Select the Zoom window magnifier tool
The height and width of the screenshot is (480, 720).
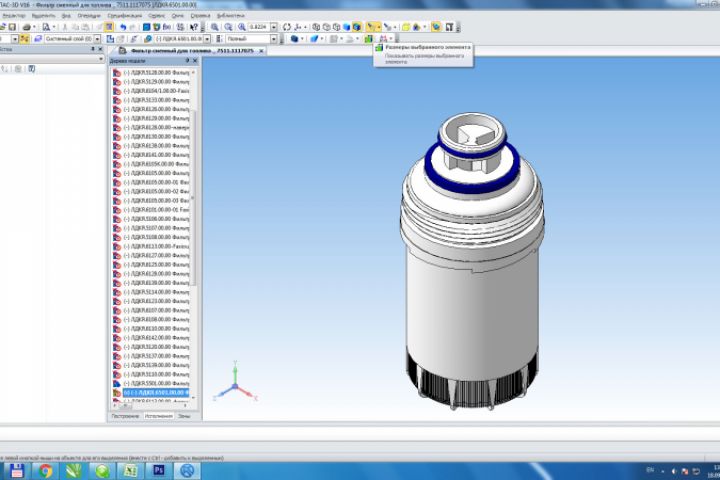[214, 27]
